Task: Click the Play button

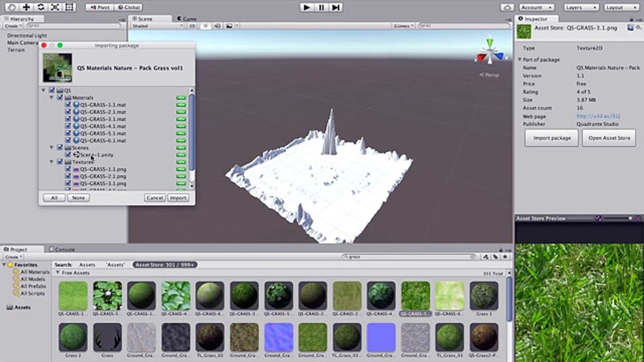Action: pyautogui.click(x=306, y=7)
